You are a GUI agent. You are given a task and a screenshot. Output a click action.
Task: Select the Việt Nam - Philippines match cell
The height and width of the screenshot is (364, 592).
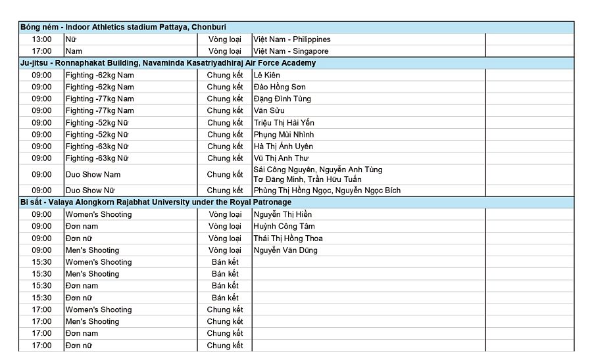click(x=292, y=39)
